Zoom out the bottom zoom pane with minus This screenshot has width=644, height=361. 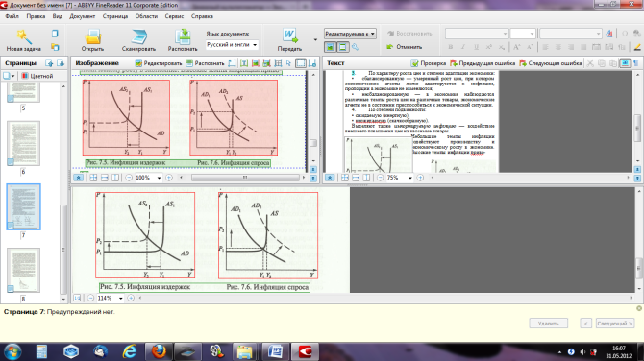coord(90,298)
